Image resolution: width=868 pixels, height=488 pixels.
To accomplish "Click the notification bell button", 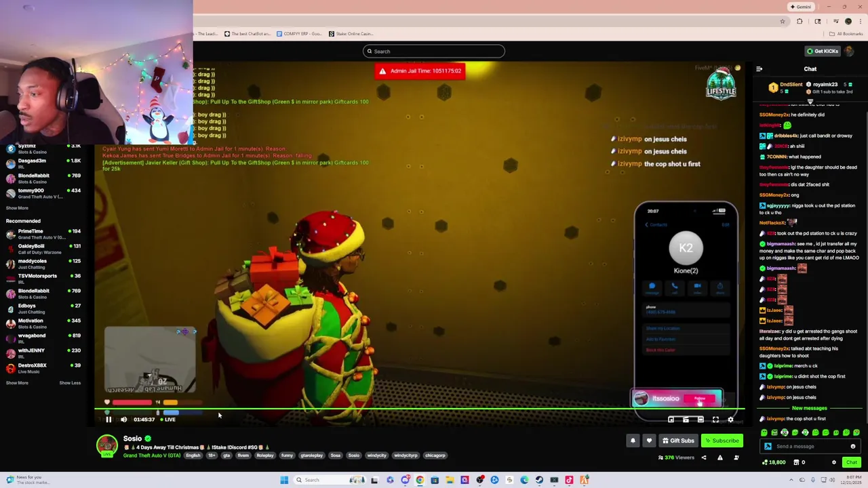I will tap(633, 441).
